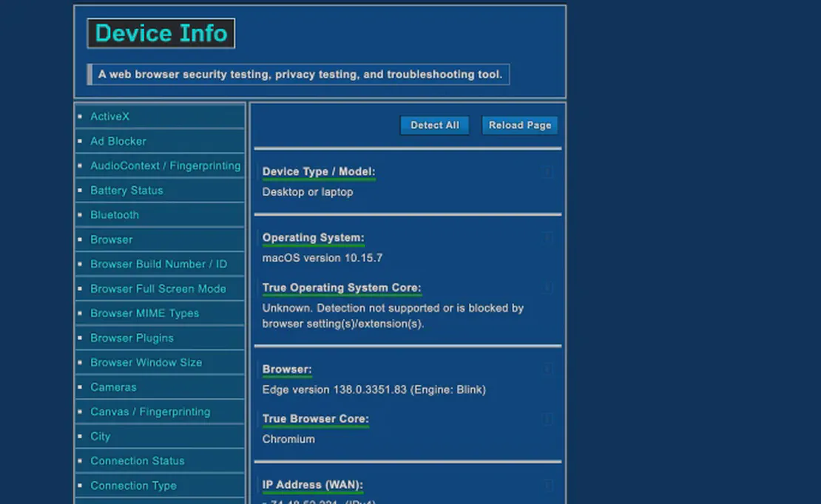The height and width of the screenshot is (504, 821).
Task: Open Browser Build Number / ID entry
Action: point(158,265)
